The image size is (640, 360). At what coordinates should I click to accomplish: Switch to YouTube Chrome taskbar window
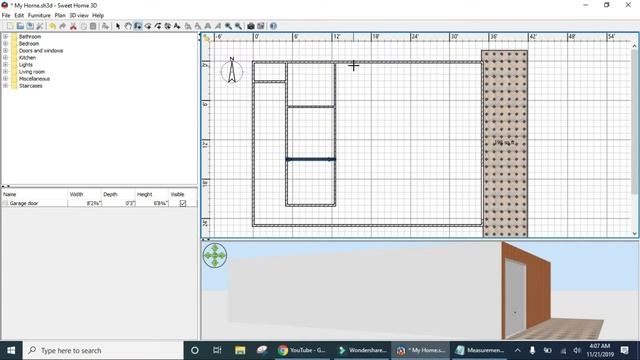click(302, 350)
